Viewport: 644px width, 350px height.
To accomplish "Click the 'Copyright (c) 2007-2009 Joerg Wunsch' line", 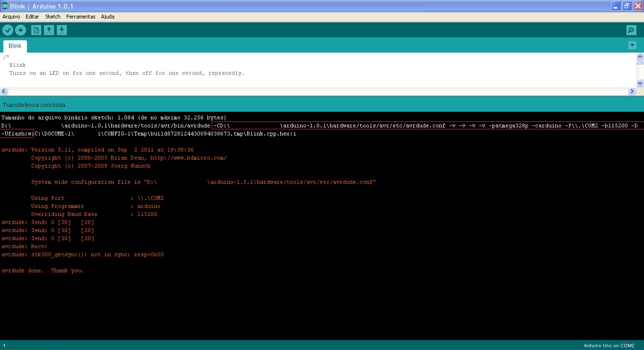I will coord(91,166).
